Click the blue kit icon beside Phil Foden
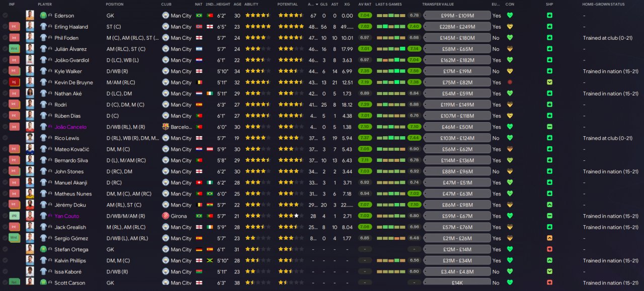Screen dimensions: 644x291 (x=43, y=38)
